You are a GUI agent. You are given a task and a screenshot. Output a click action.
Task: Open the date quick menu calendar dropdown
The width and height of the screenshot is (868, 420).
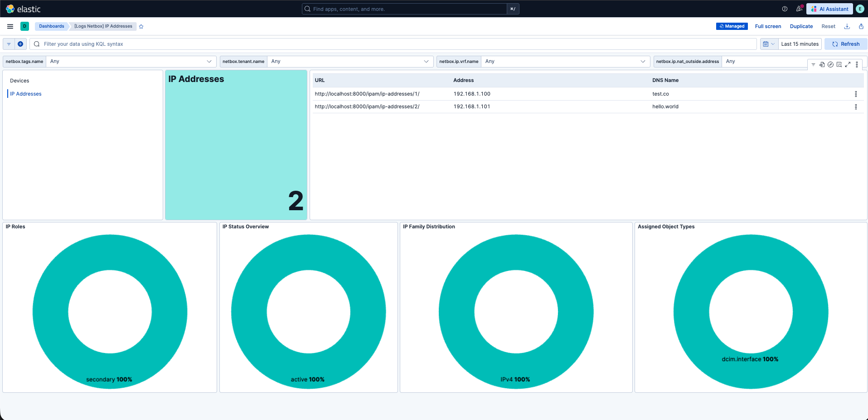[x=768, y=44]
